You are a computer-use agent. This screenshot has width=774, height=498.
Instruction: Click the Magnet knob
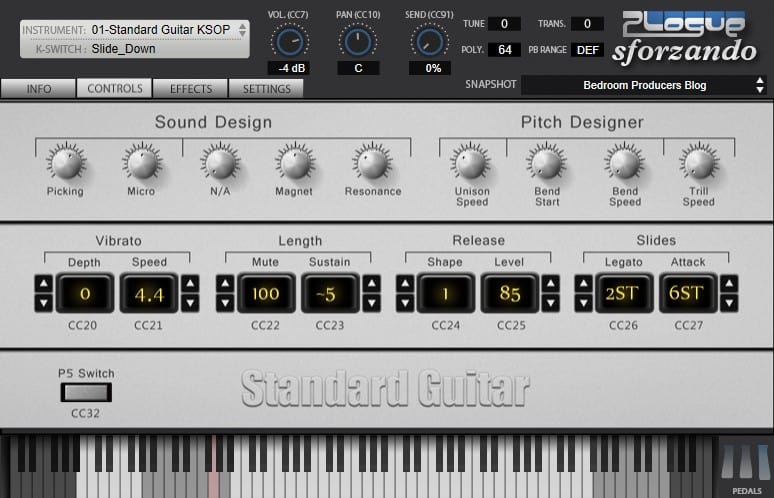295,162
